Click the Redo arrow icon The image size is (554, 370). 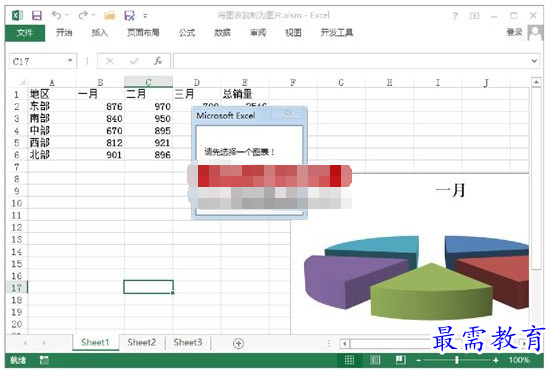pos(83,15)
